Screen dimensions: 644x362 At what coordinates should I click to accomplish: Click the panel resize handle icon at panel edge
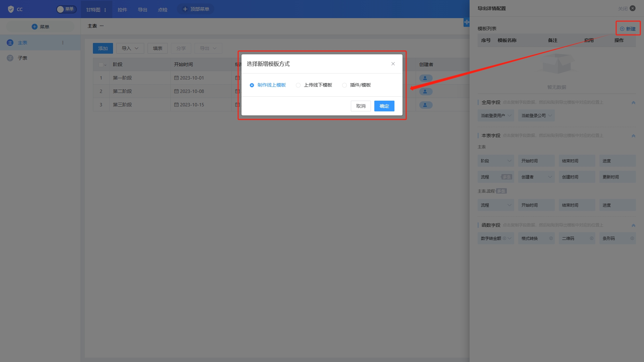pyautogui.click(x=467, y=22)
